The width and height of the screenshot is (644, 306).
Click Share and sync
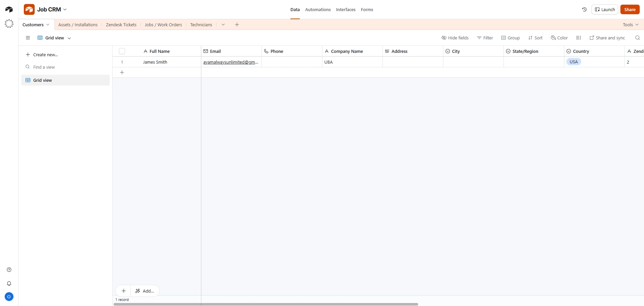(x=607, y=38)
